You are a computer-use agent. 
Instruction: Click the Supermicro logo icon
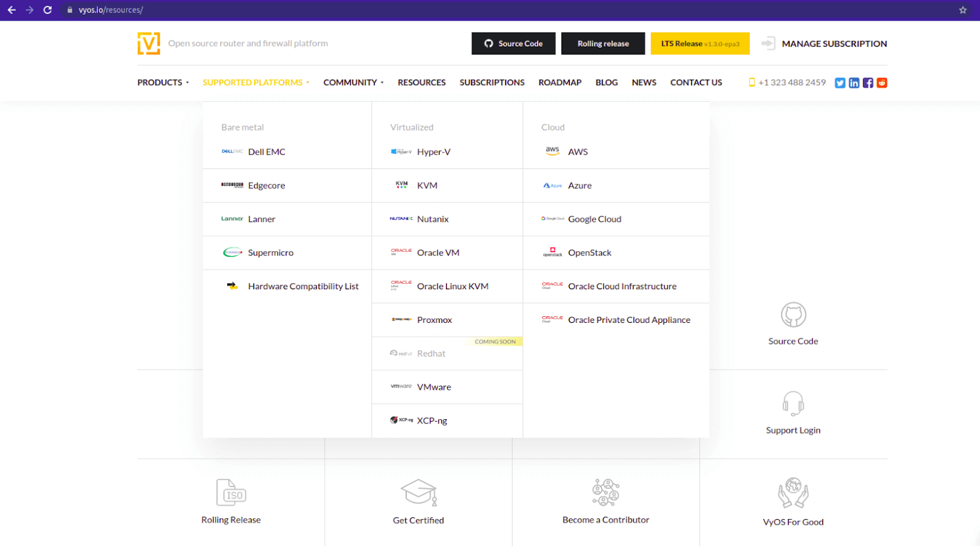point(232,252)
